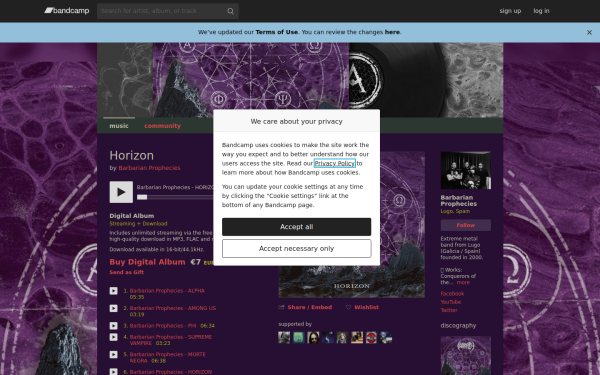Viewport: 600px width, 375px height.
Task: Click Send as Gift
Action: pos(127,272)
